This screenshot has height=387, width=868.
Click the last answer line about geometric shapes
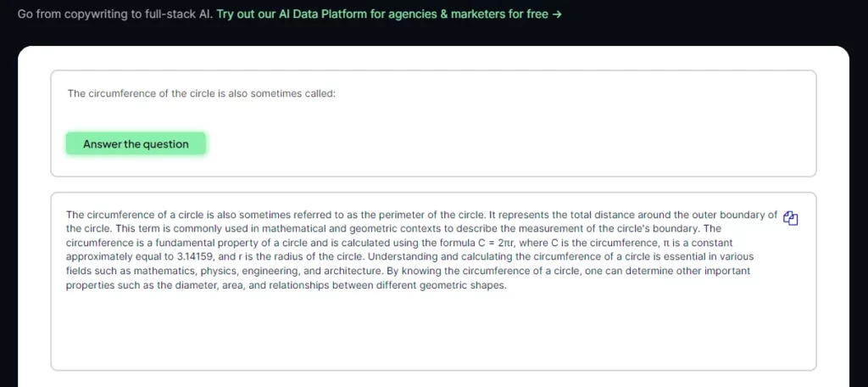287,286
